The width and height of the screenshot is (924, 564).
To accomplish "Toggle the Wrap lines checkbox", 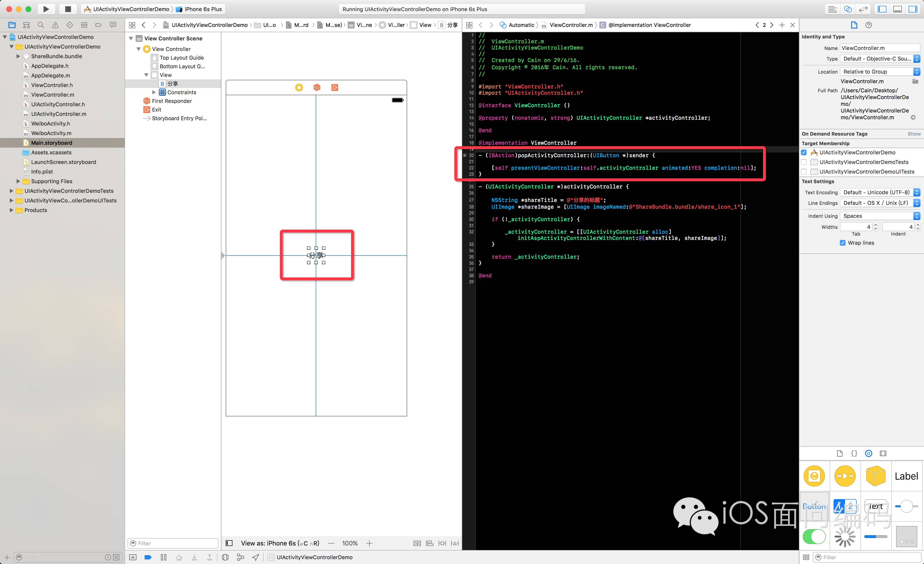I will point(843,243).
